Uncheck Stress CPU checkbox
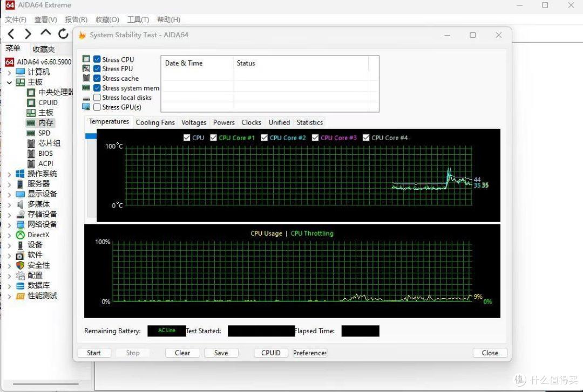The width and height of the screenshot is (583, 392). point(97,59)
